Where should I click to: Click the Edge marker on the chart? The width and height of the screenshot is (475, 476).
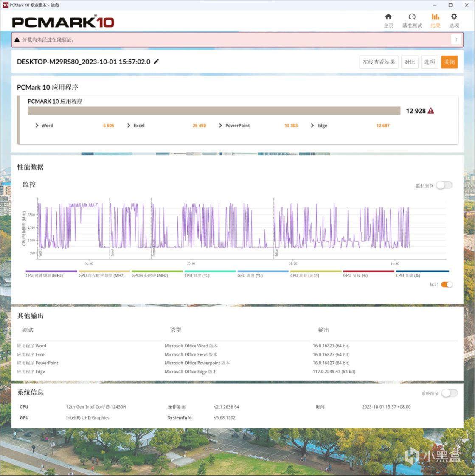(x=276, y=253)
